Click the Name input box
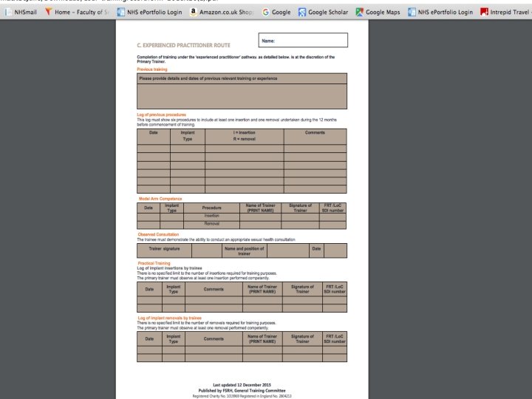The width and height of the screenshot is (532, 399). click(x=303, y=40)
